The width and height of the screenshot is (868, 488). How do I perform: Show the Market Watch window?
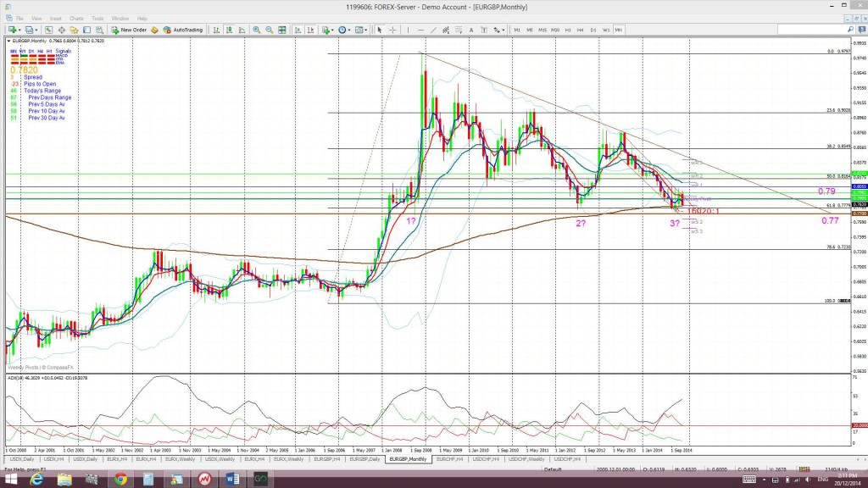[x=48, y=30]
